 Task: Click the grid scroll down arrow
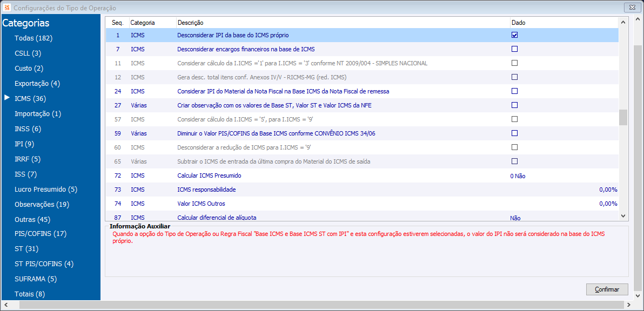(x=622, y=215)
